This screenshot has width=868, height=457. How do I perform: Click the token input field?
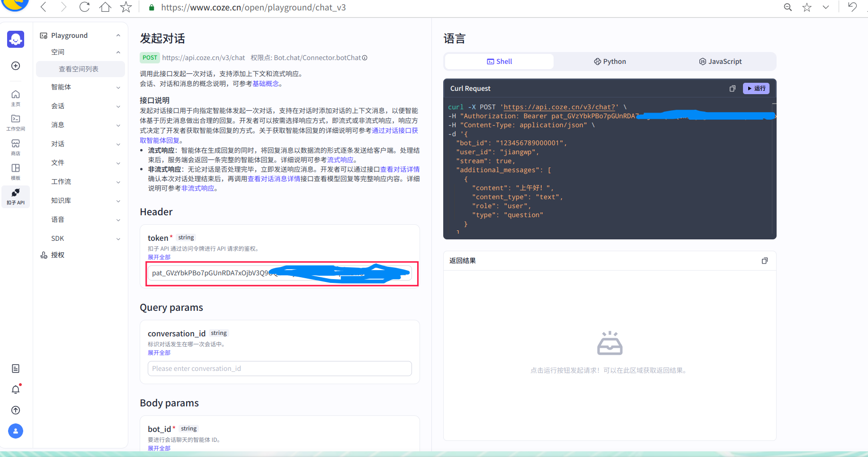280,273
